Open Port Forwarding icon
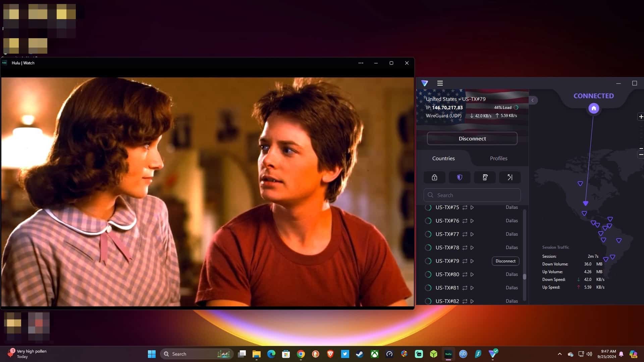The height and width of the screenshot is (362, 644). 510,177
